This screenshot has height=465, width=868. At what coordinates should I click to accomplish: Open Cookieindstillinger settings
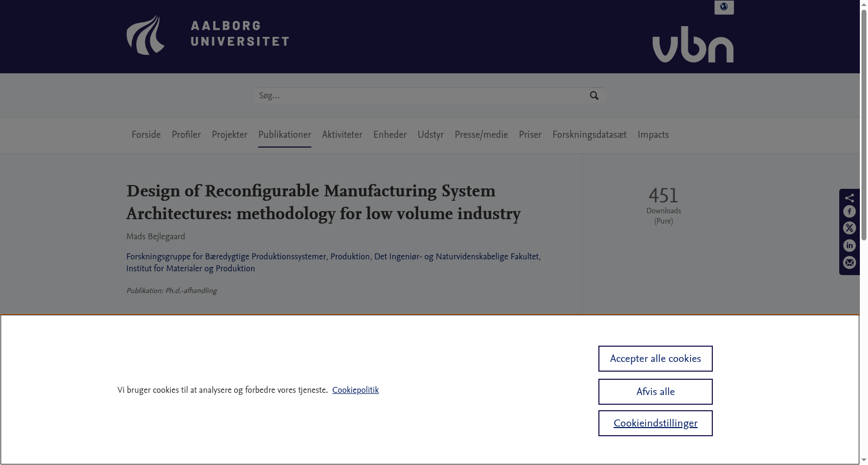(x=655, y=423)
